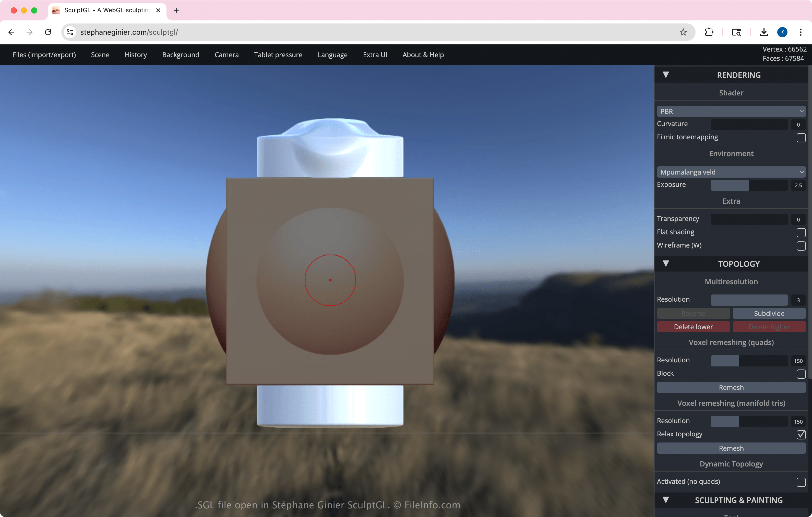Open the PBR shader dropdown
This screenshot has height=517, width=812.
pyautogui.click(x=731, y=111)
